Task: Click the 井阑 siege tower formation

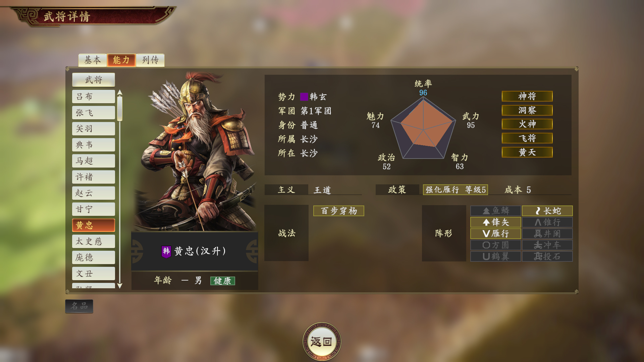Action: (x=547, y=234)
